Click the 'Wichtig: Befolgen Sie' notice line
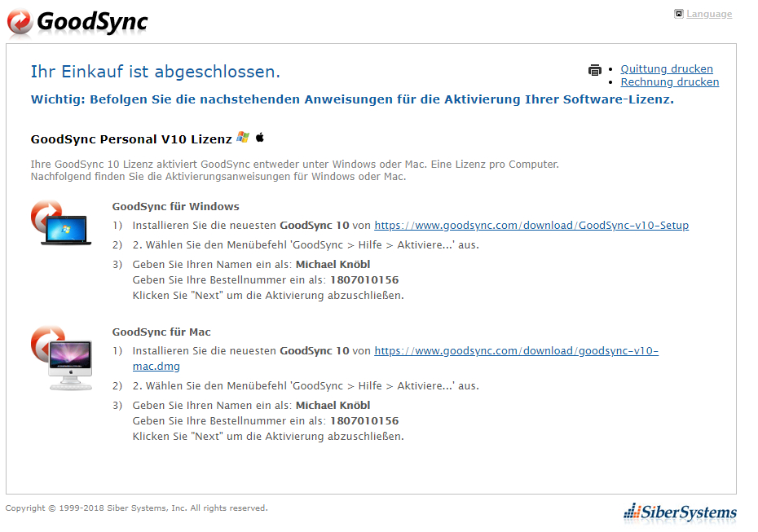The image size is (758, 532). [352, 99]
